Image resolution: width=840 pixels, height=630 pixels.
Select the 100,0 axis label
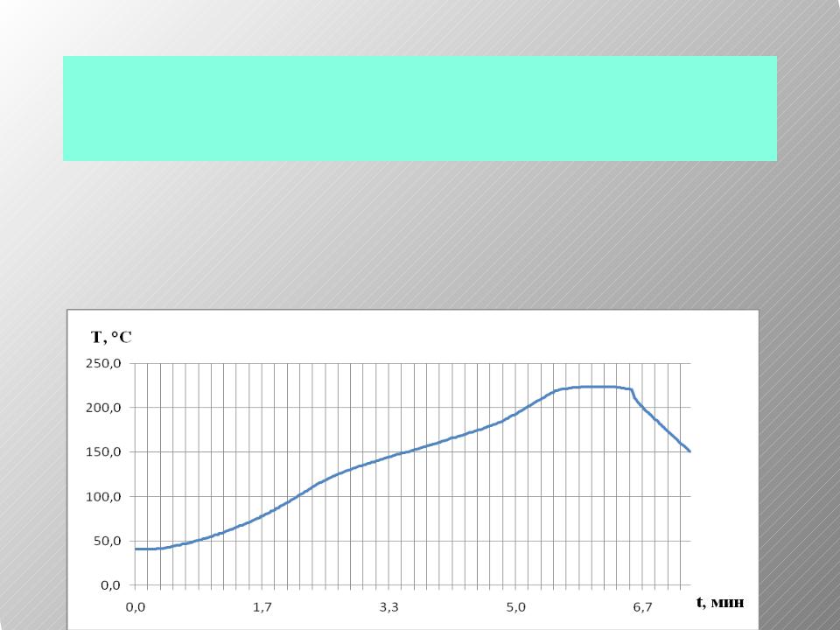coord(103,497)
